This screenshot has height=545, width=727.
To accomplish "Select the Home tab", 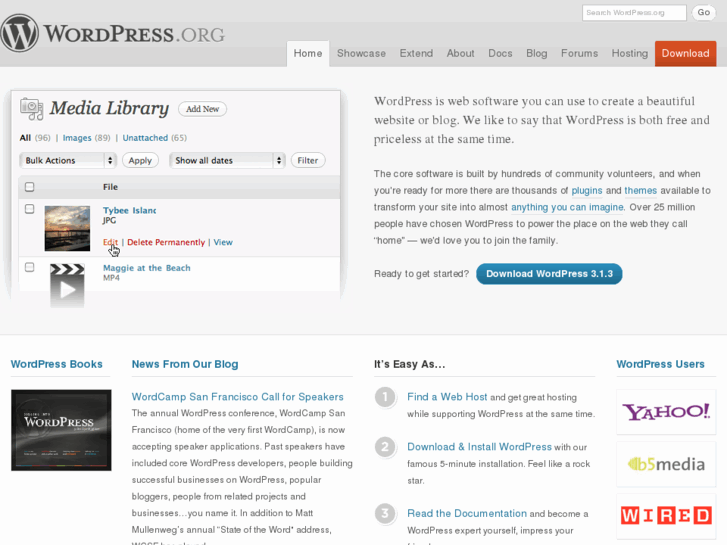I will point(308,53).
